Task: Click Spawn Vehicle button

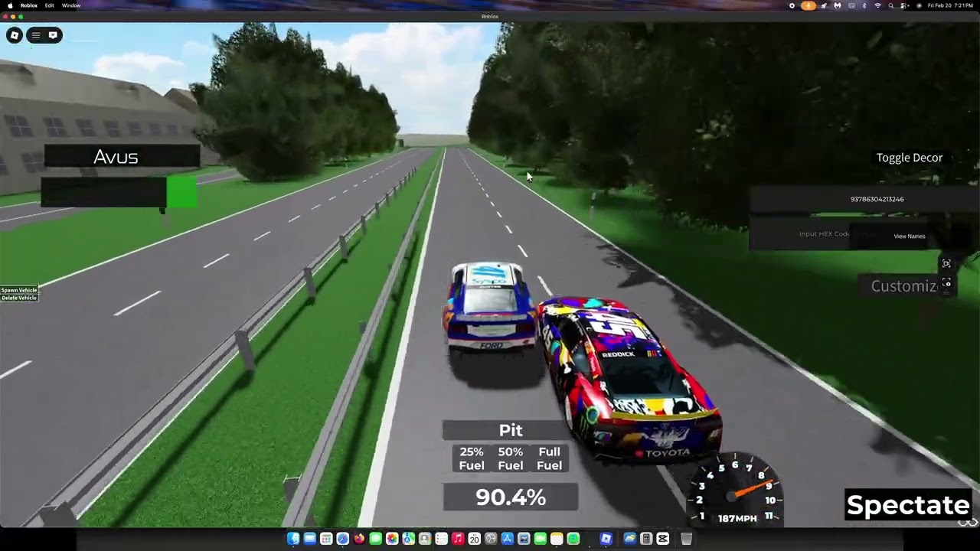Action: tap(19, 290)
